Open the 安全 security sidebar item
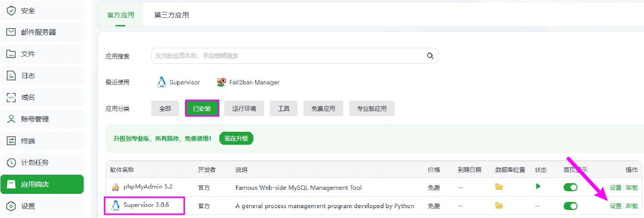Image resolution: width=644 pixels, height=218 pixels. 42,10
